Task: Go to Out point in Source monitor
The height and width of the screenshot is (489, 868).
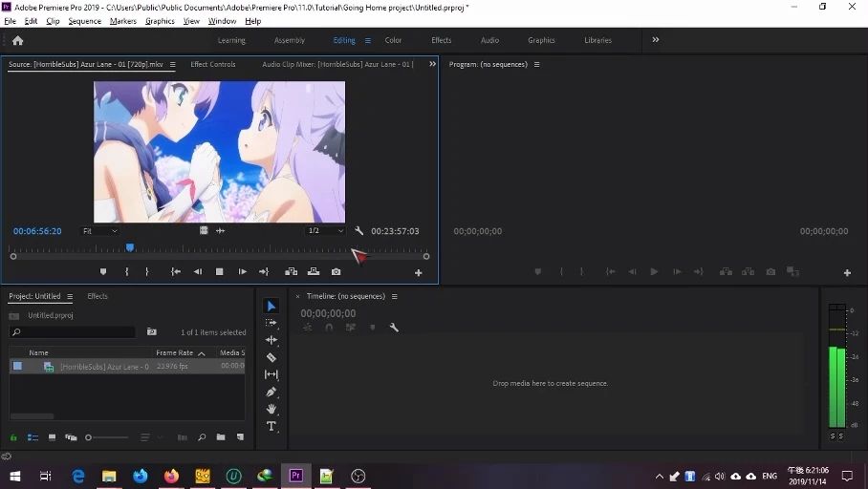Action: [264, 271]
